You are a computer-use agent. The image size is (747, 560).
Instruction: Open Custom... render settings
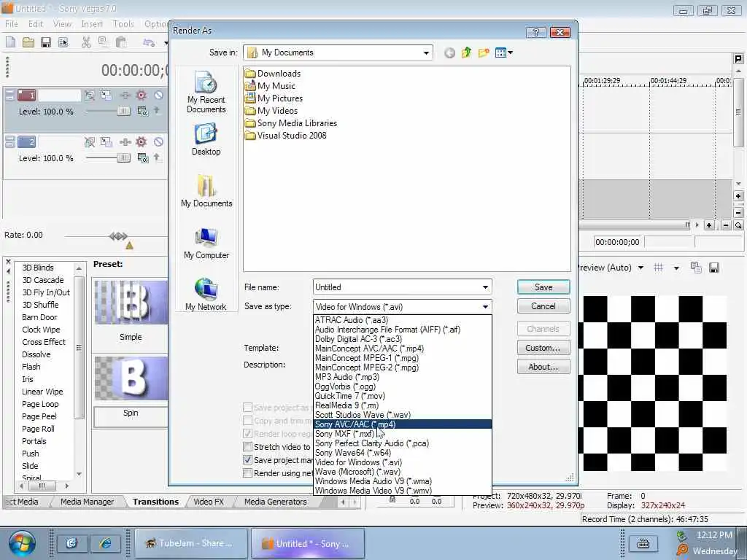click(543, 348)
